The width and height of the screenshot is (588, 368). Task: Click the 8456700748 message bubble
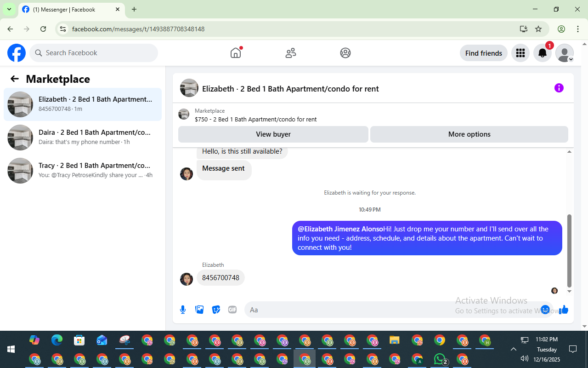220,278
